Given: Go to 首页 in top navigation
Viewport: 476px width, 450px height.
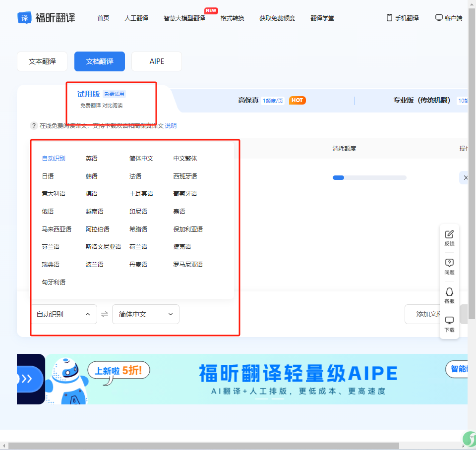Looking at the screenshot, I should (x=103, y=18).
